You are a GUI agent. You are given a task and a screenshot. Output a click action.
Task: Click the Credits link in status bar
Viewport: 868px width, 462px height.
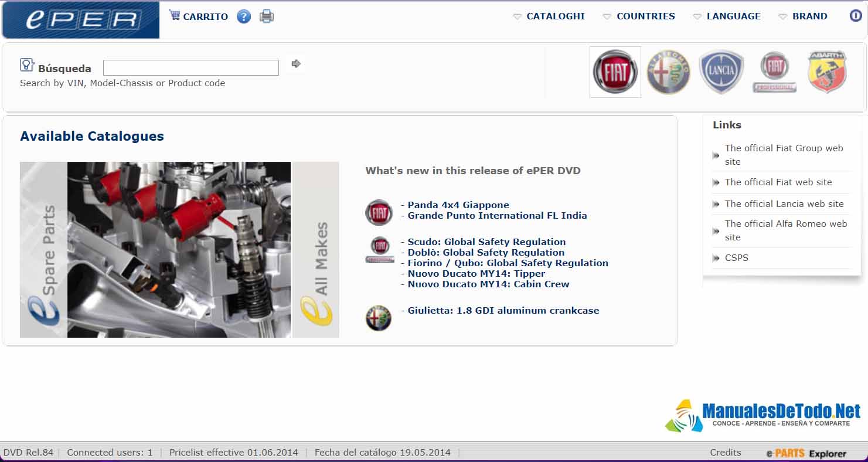[x=726, y=453]
